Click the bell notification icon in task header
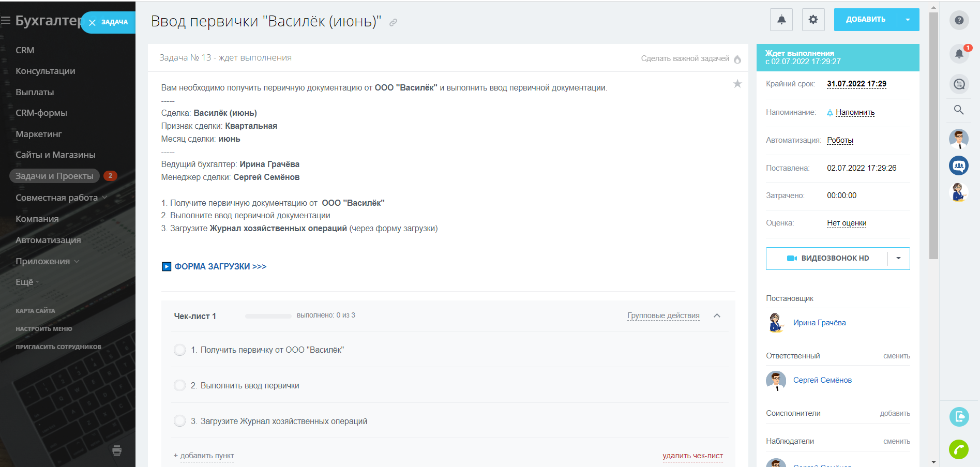Viewport: 980px width, 467px height. [781, 20]
